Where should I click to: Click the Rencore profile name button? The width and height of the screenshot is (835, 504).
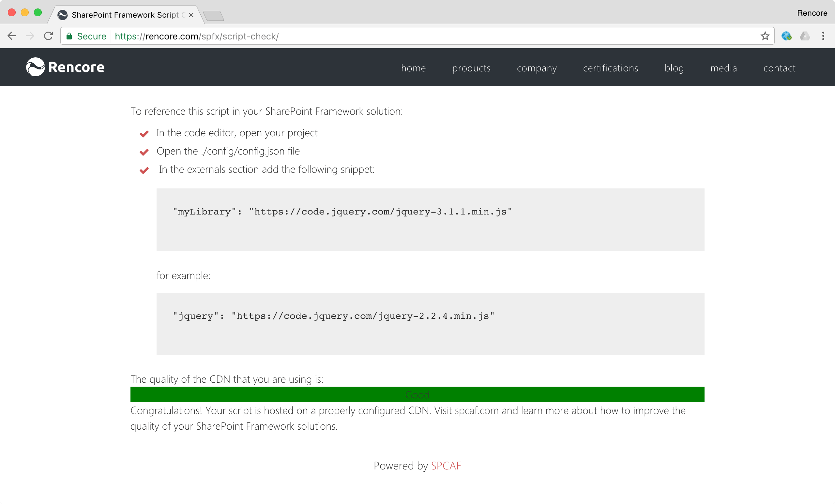point(812,13)
